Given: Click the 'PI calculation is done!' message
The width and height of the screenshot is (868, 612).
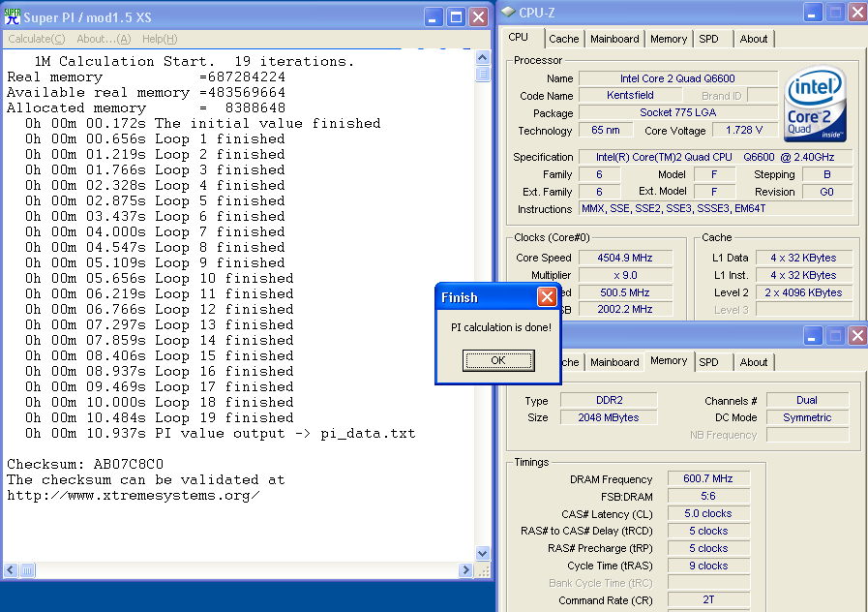Looking at the screenshot, I should (x=501, y=327).
